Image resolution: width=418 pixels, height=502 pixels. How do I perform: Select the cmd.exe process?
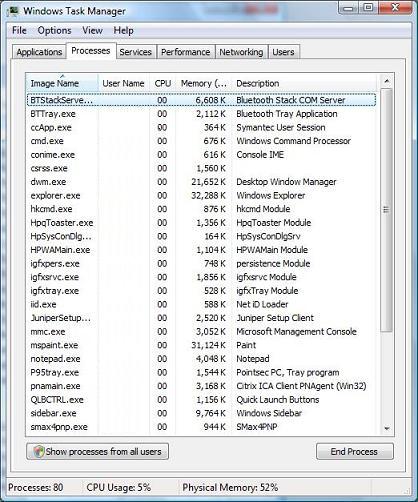click(201, 141)
